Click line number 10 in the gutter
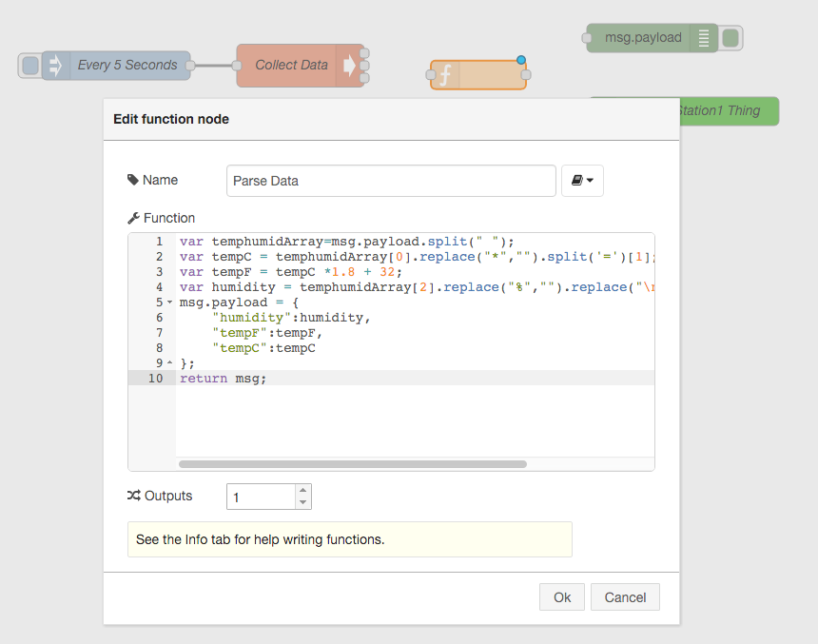The image size is (818, 644). (x=155, y=378)
